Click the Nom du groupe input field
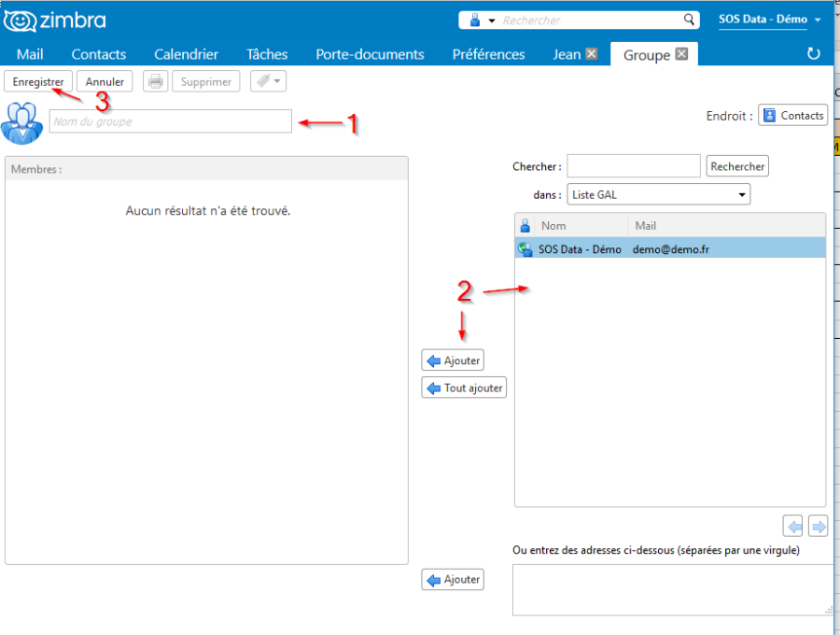The height and width of the screenshot is (635, 840). [170, 121]
